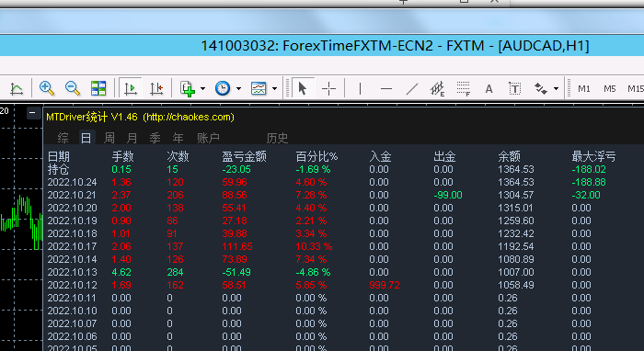The image size is (644, 351).
Task: Draw a horizontal line tool
Action: [x=386, y=88]
